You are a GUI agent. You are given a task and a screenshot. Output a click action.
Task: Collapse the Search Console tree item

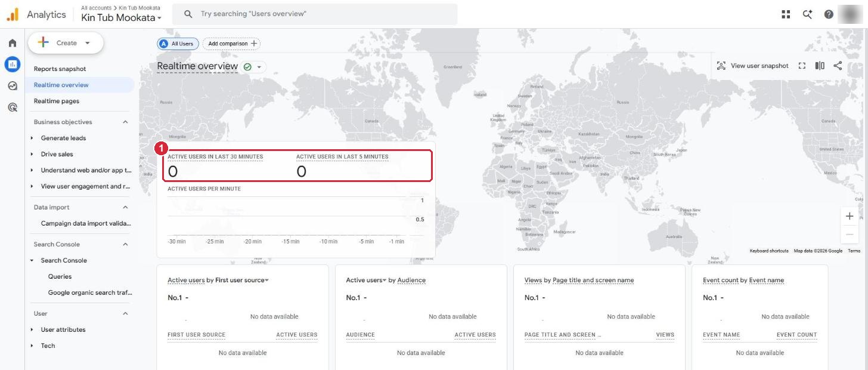(x=32, y=260)
